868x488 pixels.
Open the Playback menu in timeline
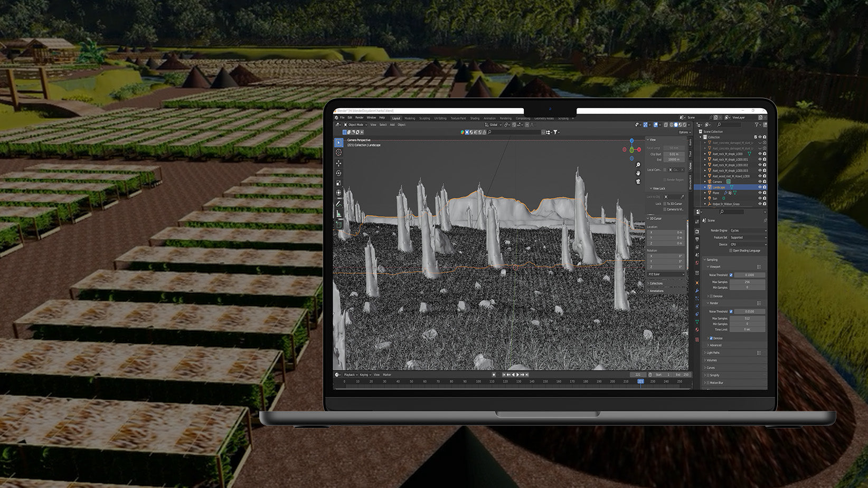pos(350,375)
